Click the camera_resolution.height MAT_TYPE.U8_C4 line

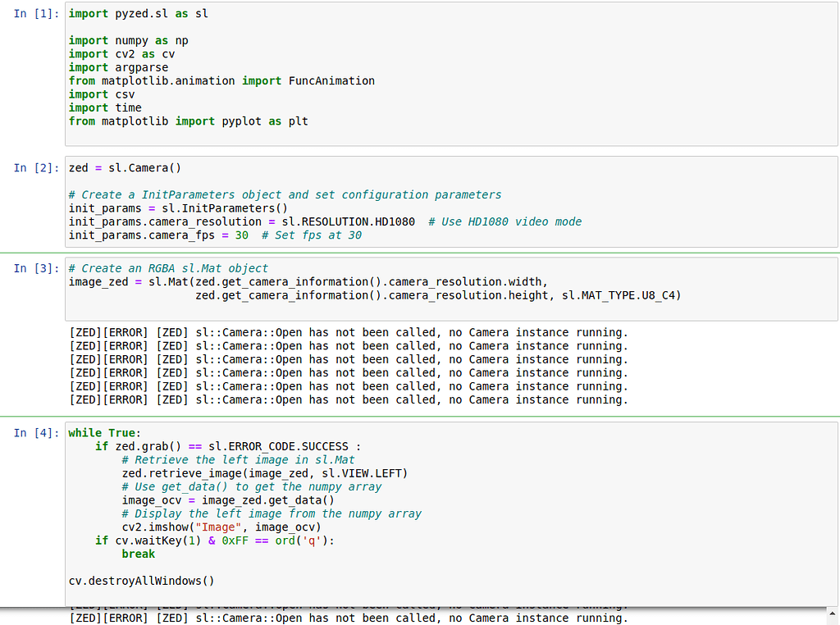pos(438,295)
